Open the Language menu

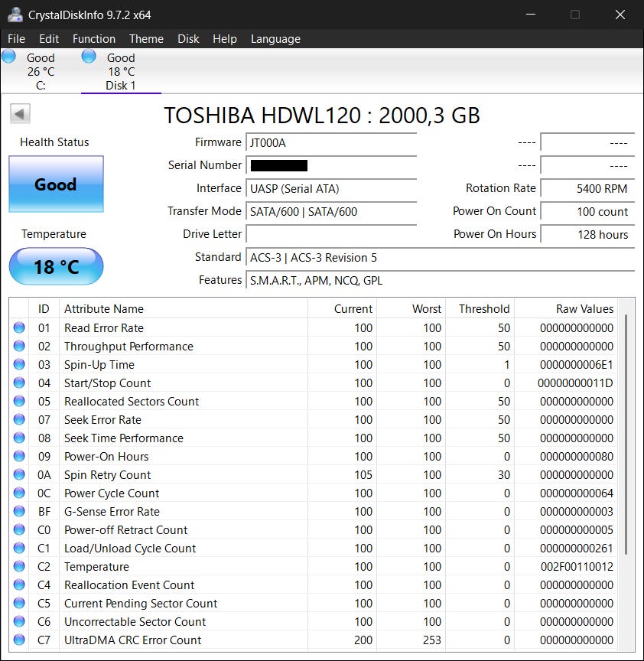(275, 39)
